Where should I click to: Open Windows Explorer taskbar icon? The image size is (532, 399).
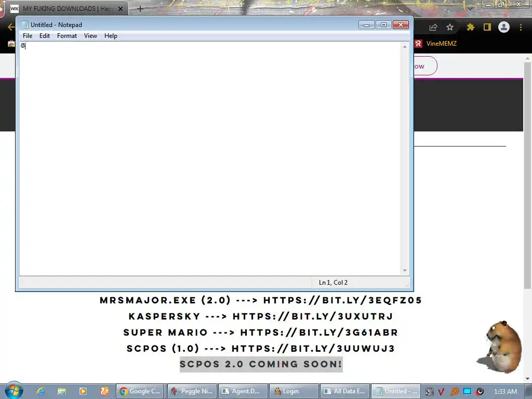[61, 391]
